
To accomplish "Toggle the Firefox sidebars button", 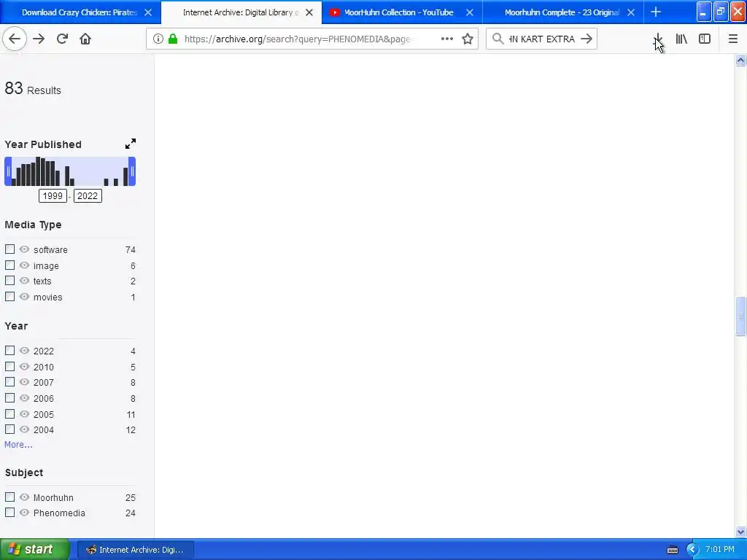I will (705, 39).
